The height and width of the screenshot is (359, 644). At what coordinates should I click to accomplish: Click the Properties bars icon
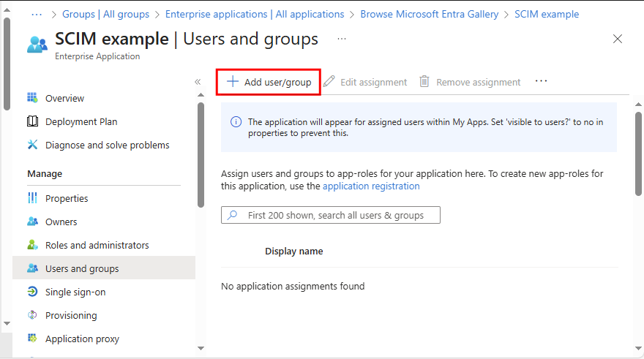pyautogui.click(x=32, y=198)
